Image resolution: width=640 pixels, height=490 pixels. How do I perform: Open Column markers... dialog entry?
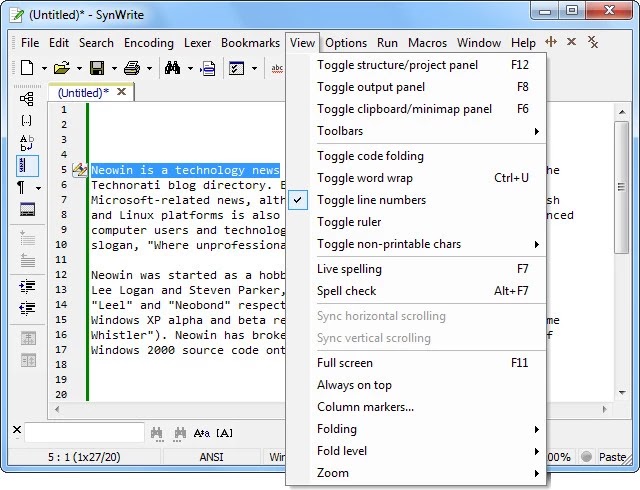pos(416,407)
